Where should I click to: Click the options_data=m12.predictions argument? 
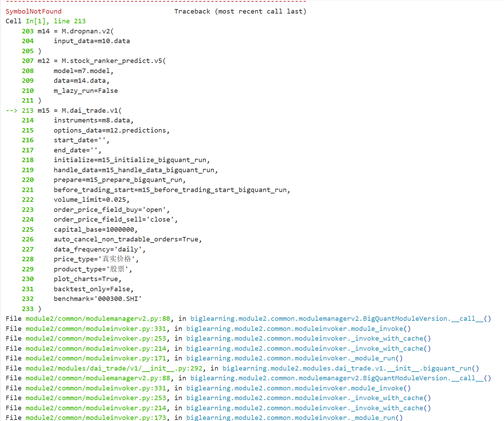pos(111,130)
